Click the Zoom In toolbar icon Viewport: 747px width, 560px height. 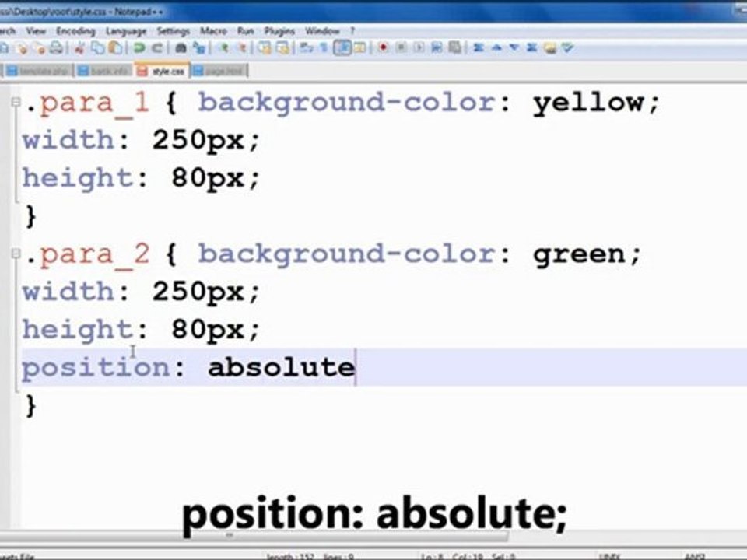(x=223, y=47)
